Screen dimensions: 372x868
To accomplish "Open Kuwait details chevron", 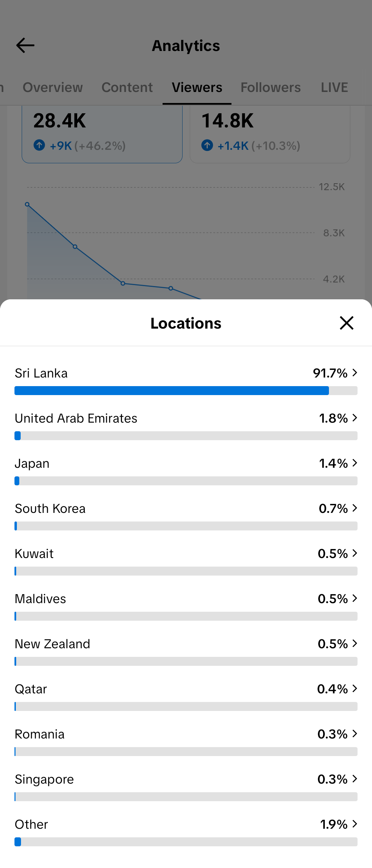I will pyautogui.click(x=355, y=553).
